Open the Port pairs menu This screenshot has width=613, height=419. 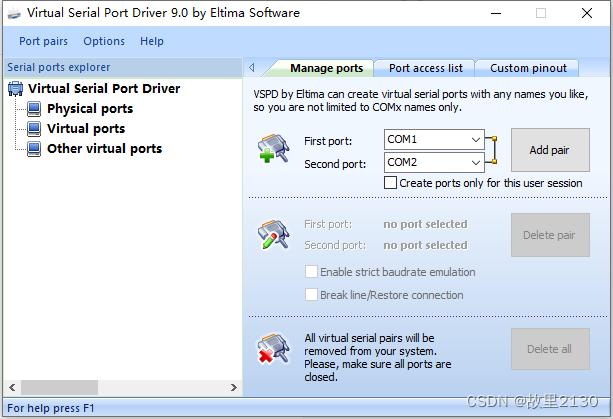(x=43, y=41)
